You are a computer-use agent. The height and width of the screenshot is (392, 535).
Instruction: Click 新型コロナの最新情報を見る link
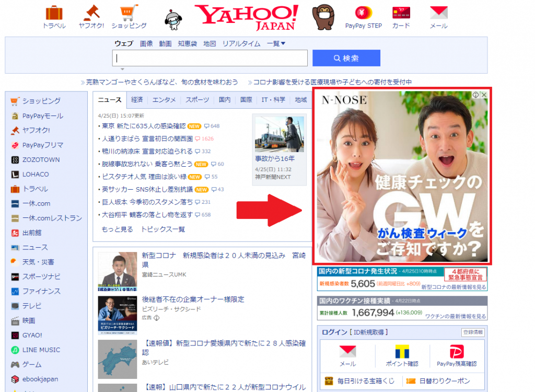coord(454,287)
